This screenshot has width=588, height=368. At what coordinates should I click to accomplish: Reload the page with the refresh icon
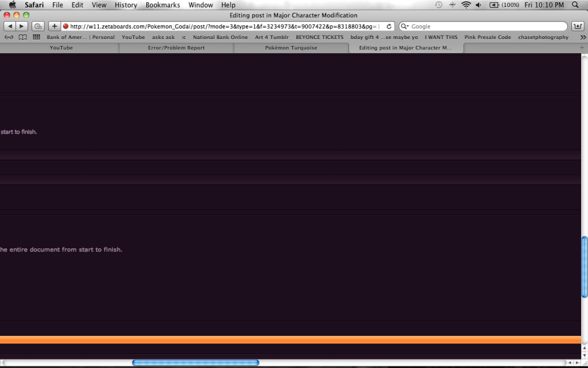click(x=389, y=26)
